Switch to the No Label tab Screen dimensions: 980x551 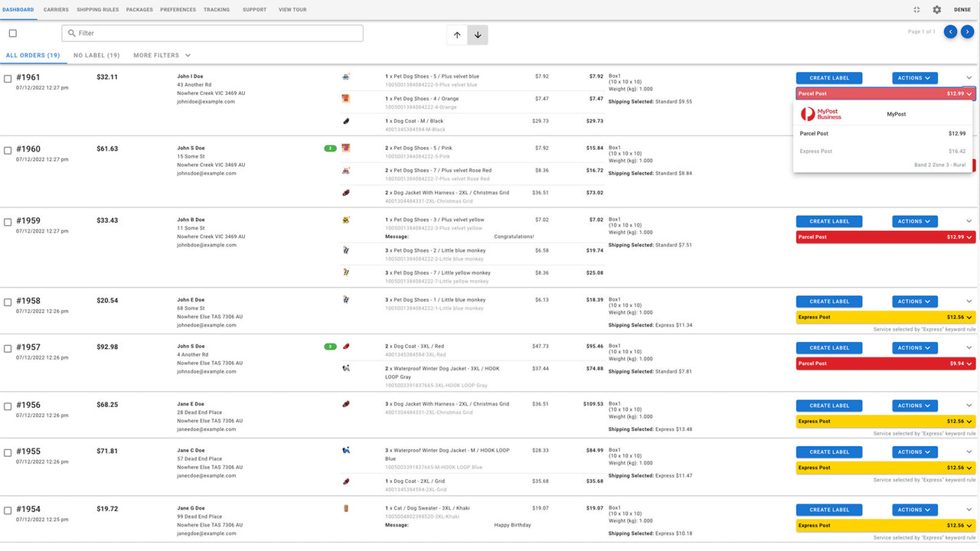96,55
